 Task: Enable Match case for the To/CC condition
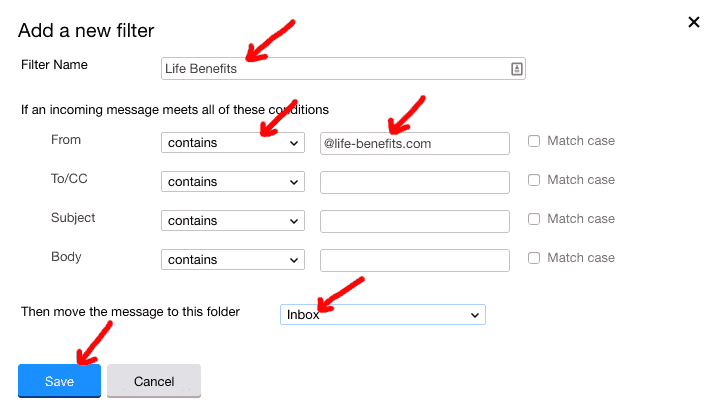pos(534,180)
